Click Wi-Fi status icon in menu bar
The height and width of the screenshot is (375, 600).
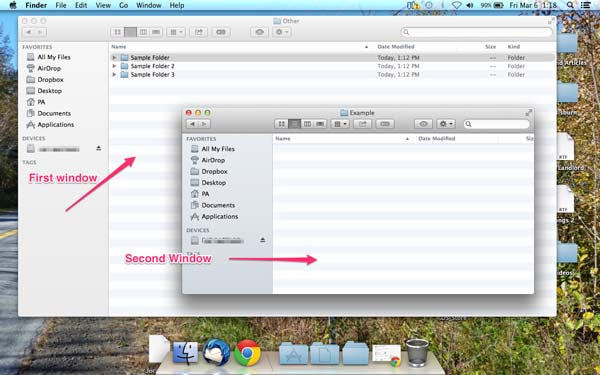click(x=456, y=5)
